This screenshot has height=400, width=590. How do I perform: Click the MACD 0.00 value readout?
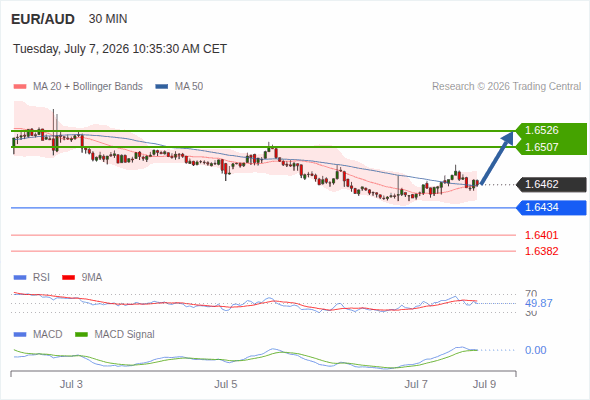point(535,350)
